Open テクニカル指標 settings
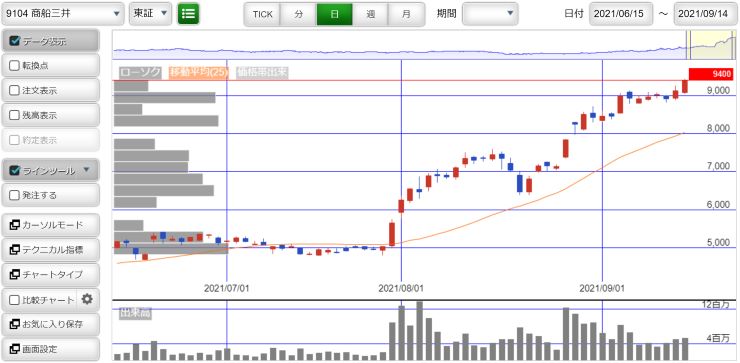This screenshot has height=363, width=740. pyautogui.click(x=51, y=249)
